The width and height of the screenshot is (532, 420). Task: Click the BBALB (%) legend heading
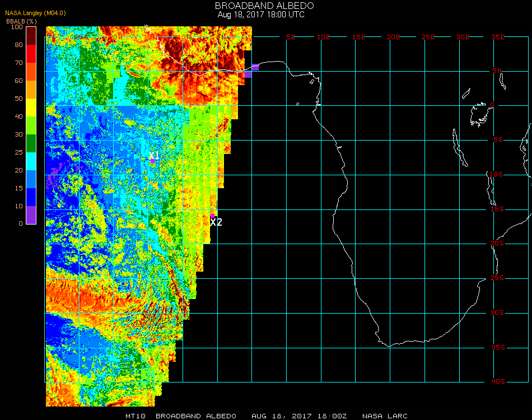point(21,21)
